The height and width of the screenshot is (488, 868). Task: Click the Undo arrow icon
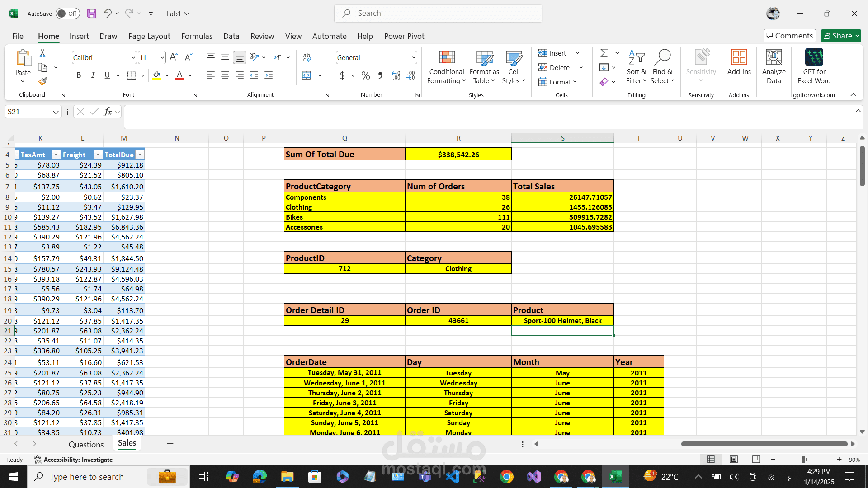tap(107, 13)
